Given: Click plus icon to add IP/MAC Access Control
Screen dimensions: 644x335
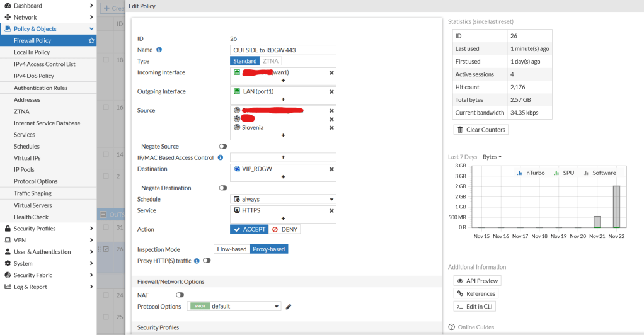Looking at the screenshot, I should [x=283, y=157].
